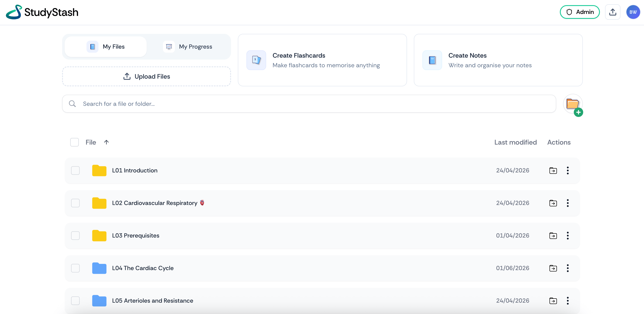
Task: Open more options for L05 Arterioles and Resistance
Action: 568,301
